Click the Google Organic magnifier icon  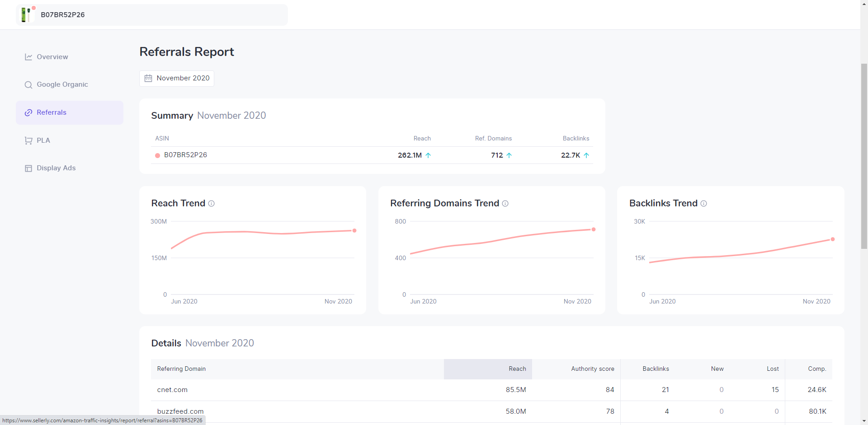pos(28,85)
